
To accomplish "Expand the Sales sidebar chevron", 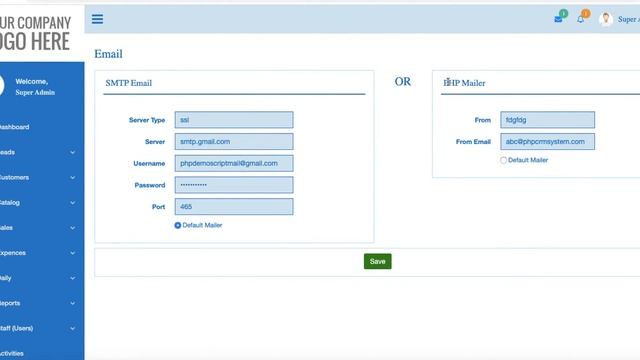I will pyautogui.click(x=73, y=228).
